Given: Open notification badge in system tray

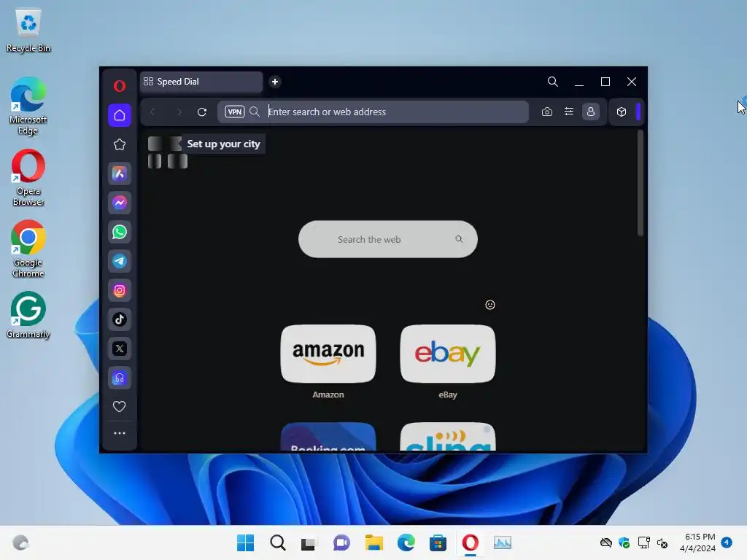Looking at the screenshot, I should [727, 542].
